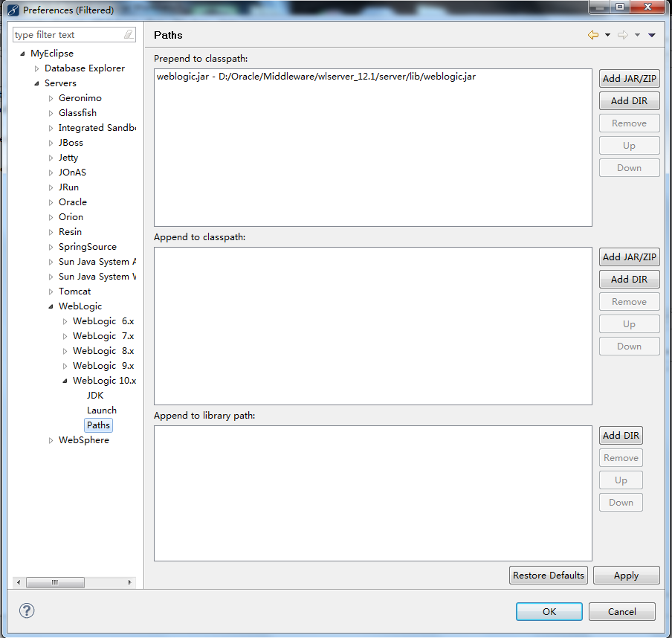Open the help question mark icon
The width and height of the screenshot is (672, 638).
pyautogui.click(x=27, y=610)
